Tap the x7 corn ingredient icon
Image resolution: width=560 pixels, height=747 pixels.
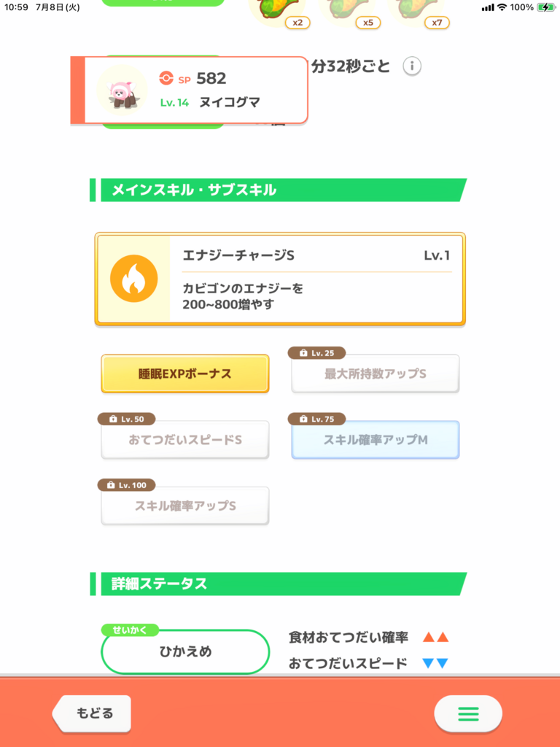[419, 12]
